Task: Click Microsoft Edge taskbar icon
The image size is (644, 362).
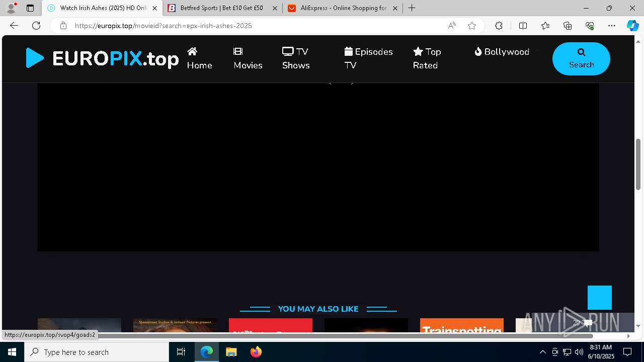Action: 207,352
